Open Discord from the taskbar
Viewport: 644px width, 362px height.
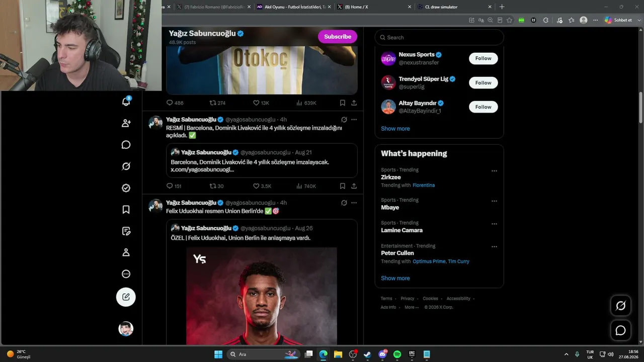point(382,354)
